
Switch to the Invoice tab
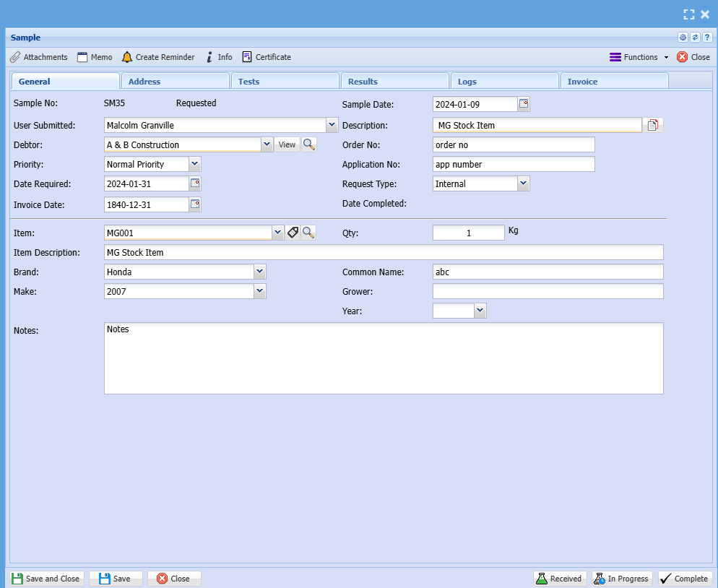(x=582, y=82)
